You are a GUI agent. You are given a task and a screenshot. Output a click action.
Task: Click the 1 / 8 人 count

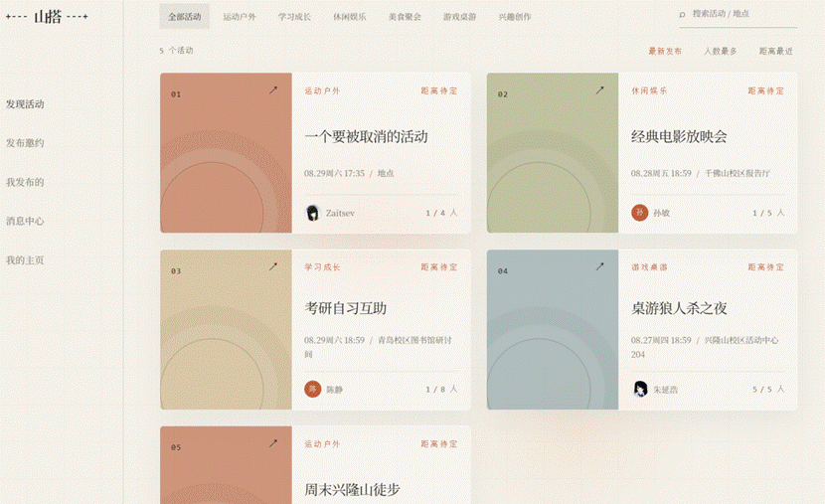coord(441,390)
